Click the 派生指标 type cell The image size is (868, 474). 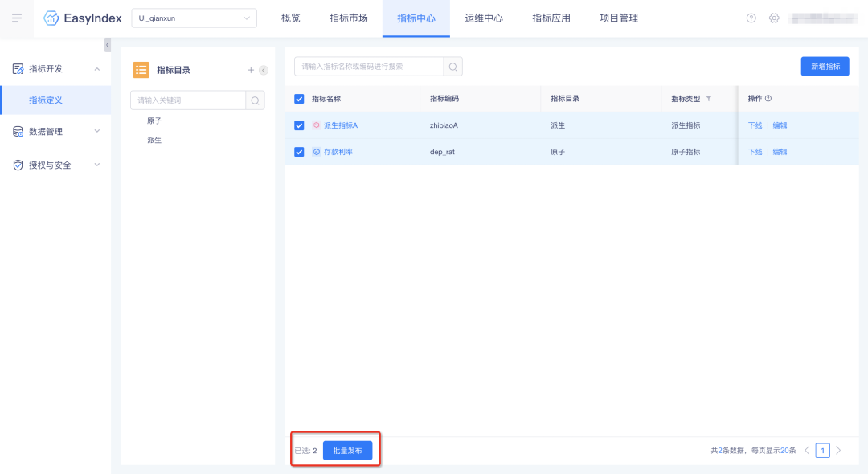click(x=686, y=125)
